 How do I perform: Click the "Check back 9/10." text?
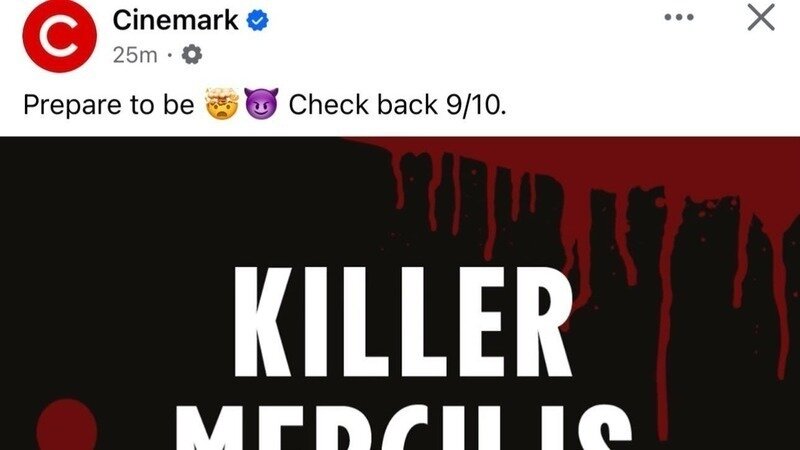pos(397,105)
